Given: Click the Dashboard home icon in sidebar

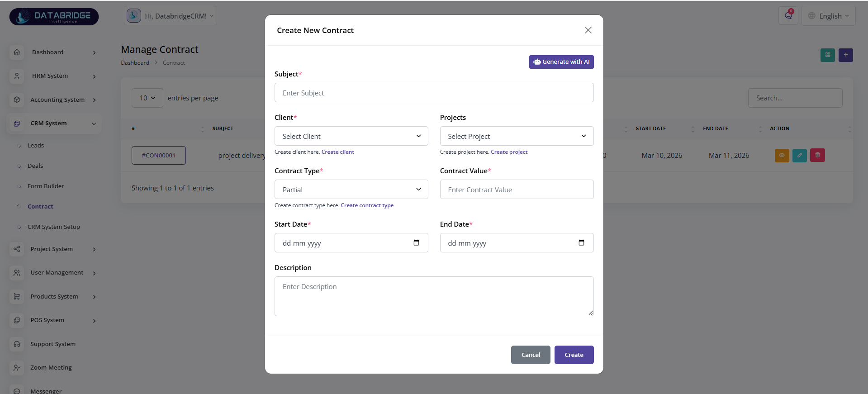Looking at the screenshot, I should pyautogui.click(x=17, y=52).
